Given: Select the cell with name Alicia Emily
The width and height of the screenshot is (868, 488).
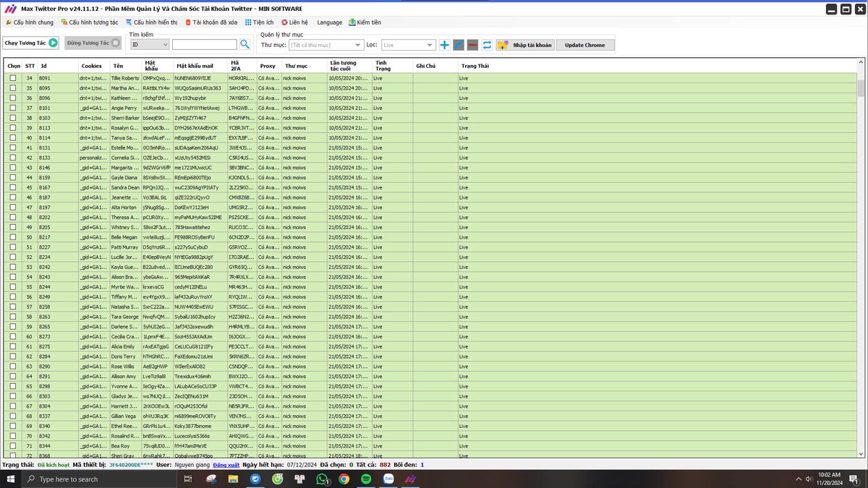Looking at the screenshot, I should click(125, 346).
